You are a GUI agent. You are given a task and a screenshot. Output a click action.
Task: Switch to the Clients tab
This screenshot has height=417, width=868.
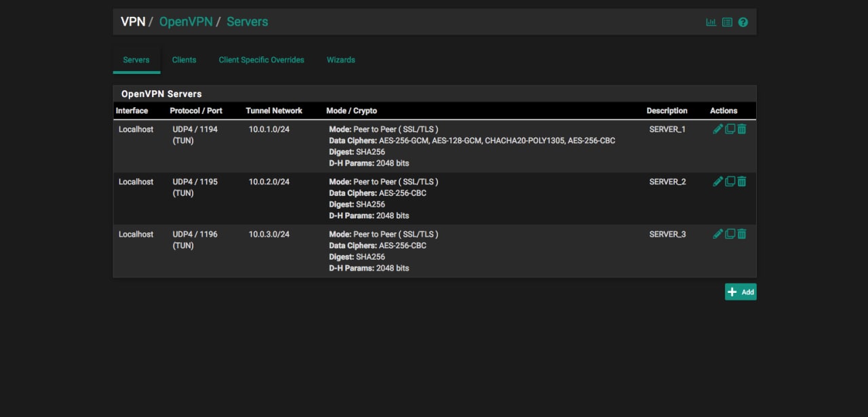tap(184, 60)
